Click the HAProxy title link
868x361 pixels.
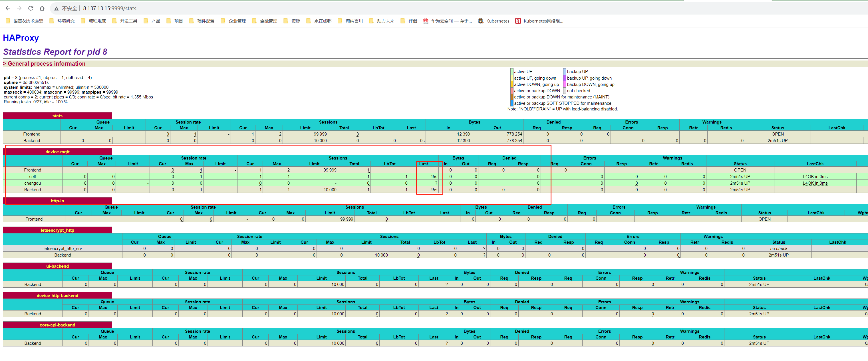point(21,38)
